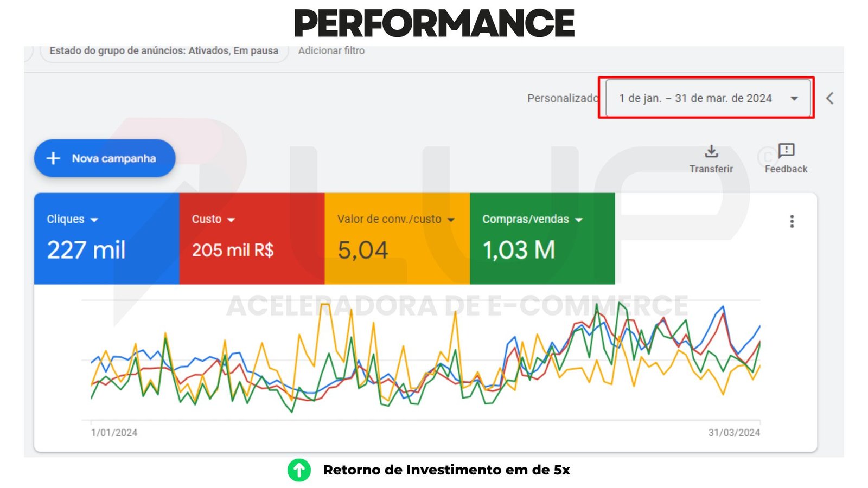Click the 1/01/2024 chart axis label

point(114,433)
